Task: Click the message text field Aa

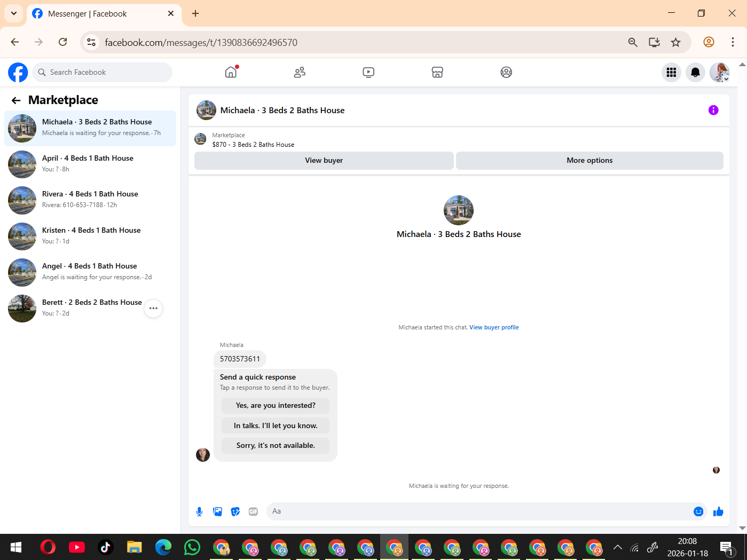Action: tap(479, 511)
